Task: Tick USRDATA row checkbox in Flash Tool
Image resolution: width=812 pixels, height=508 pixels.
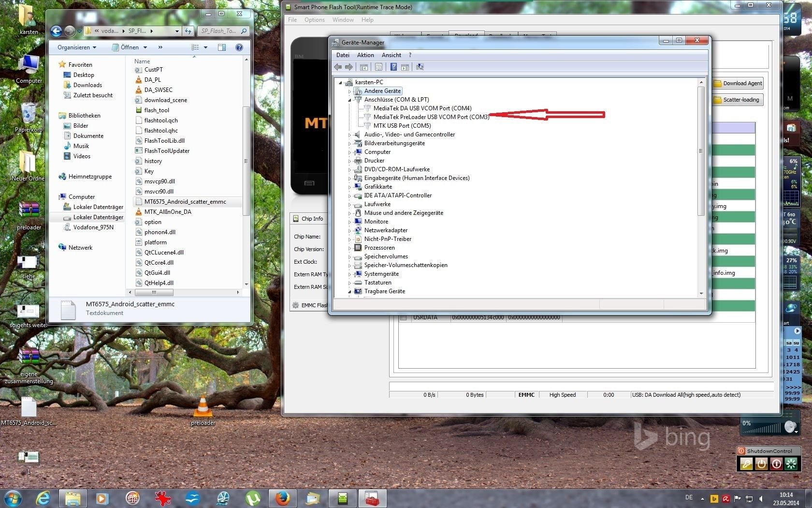Action: pos(403,317)
